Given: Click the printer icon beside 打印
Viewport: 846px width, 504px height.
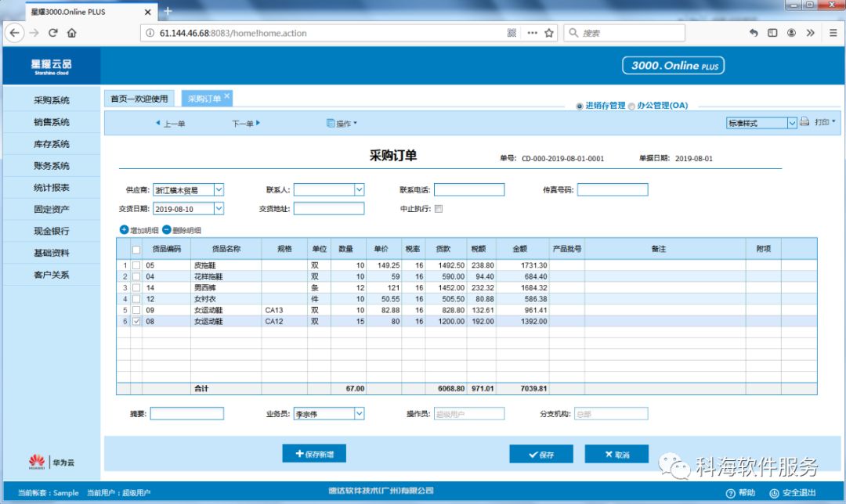Looking at the screenshot, I should (x=804, y=122).
